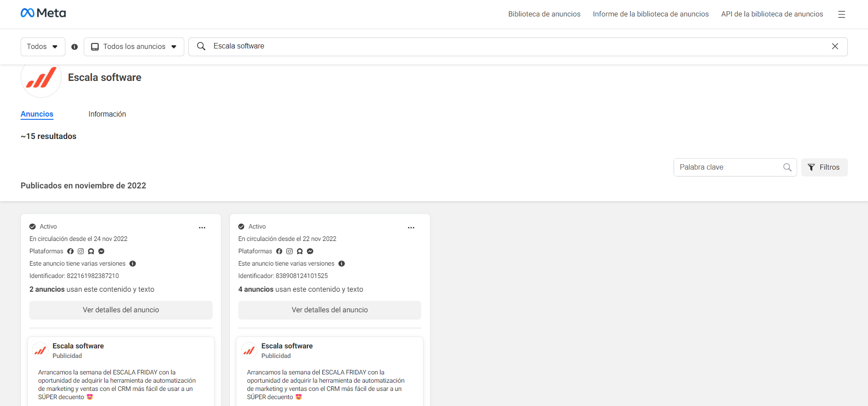Click the info icon next to Todos dropdown
Viewport: 868px width, 406px height.
click(75, 47)
